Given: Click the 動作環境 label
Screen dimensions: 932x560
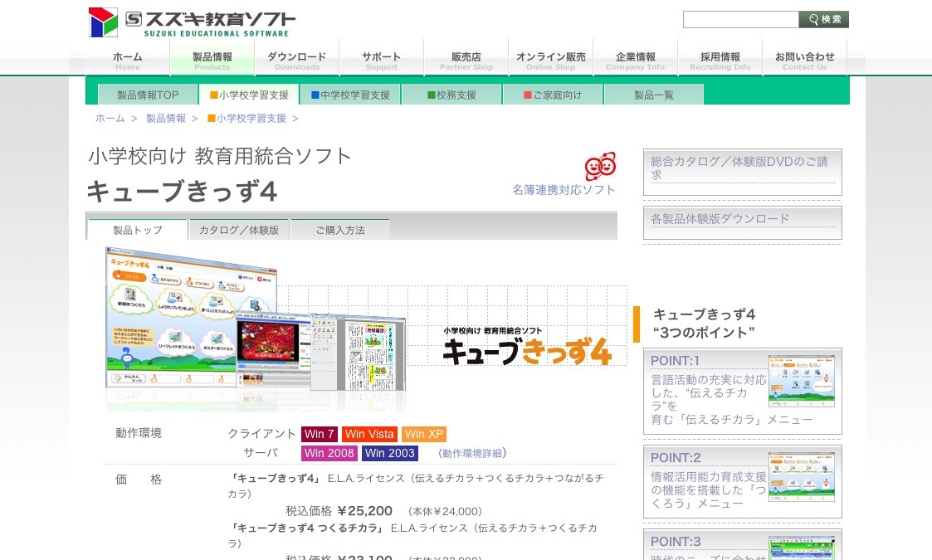Looking at the screenshot, I should [x=139, y=433].
